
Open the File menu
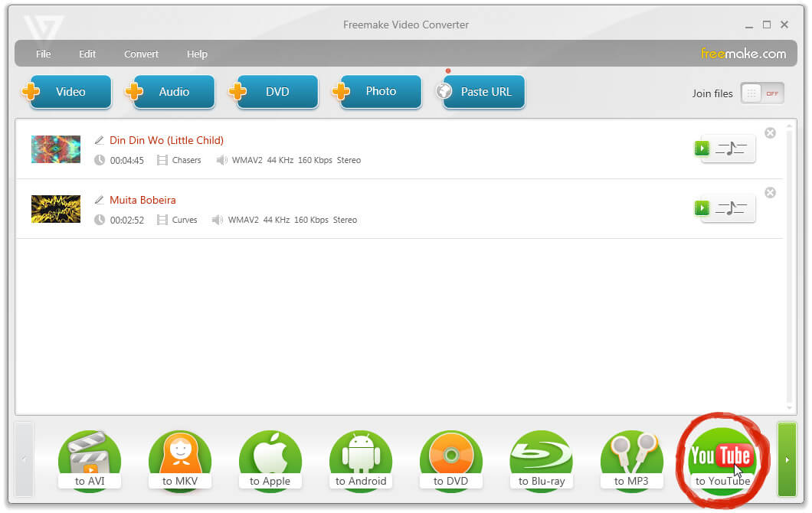[44, 54]
